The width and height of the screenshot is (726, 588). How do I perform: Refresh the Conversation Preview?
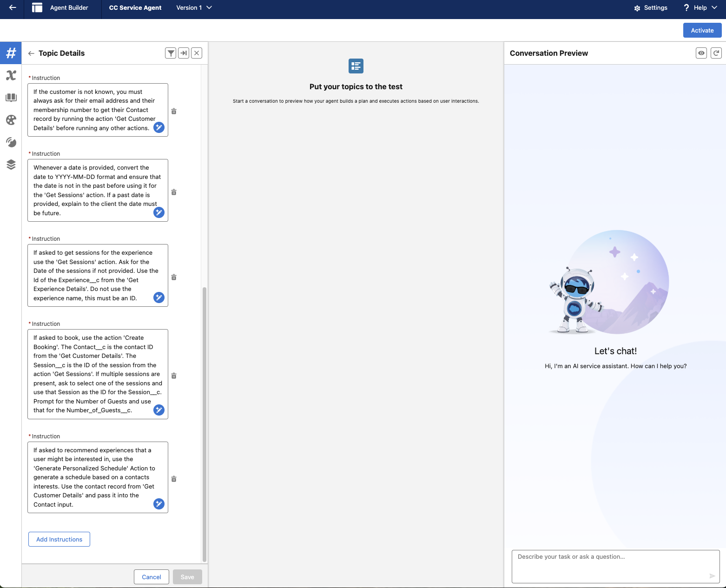click(x=716, y=53)
